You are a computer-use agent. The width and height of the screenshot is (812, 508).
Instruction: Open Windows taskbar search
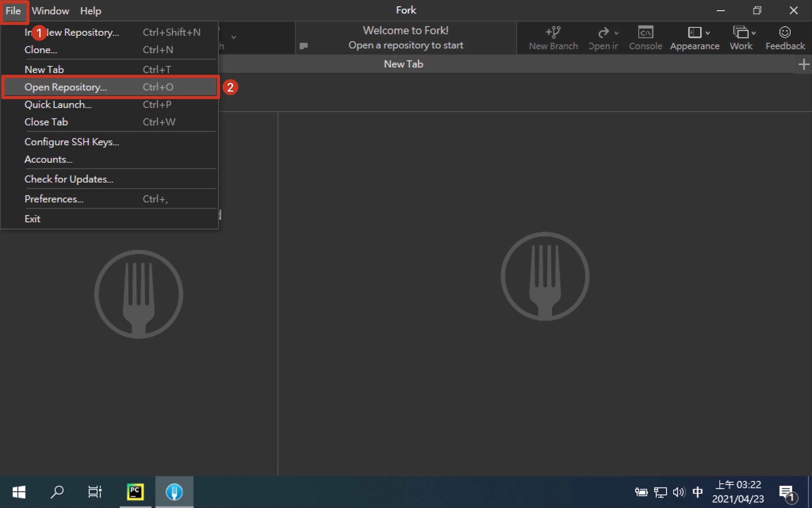[x=57, y=492]
